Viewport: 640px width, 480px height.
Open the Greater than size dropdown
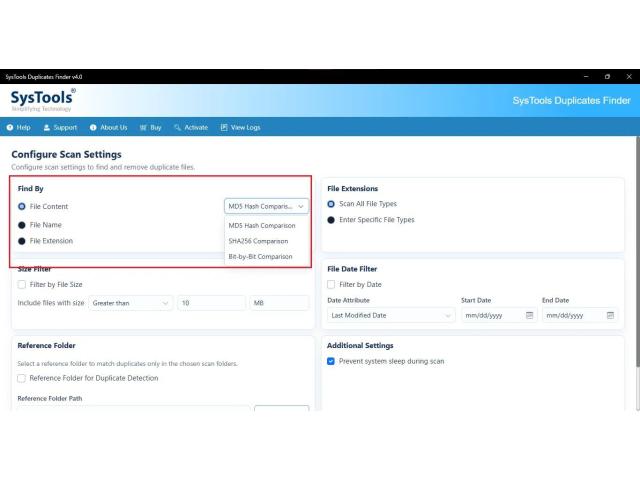131,303
